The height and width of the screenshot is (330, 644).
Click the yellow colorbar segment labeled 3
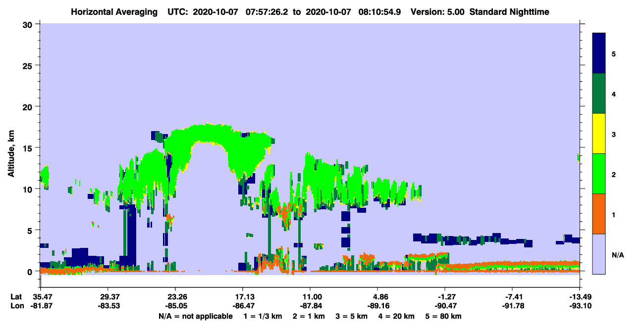599,134
